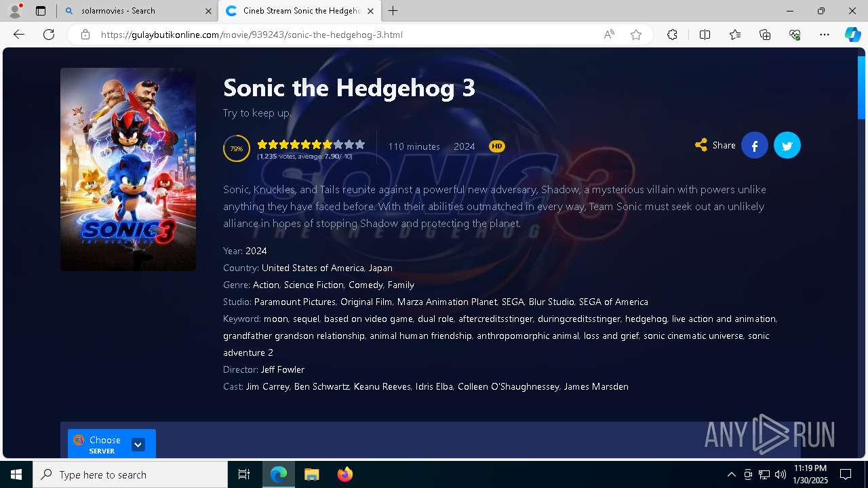
Task: Browse the Family genre
Action: pos(401,285)
